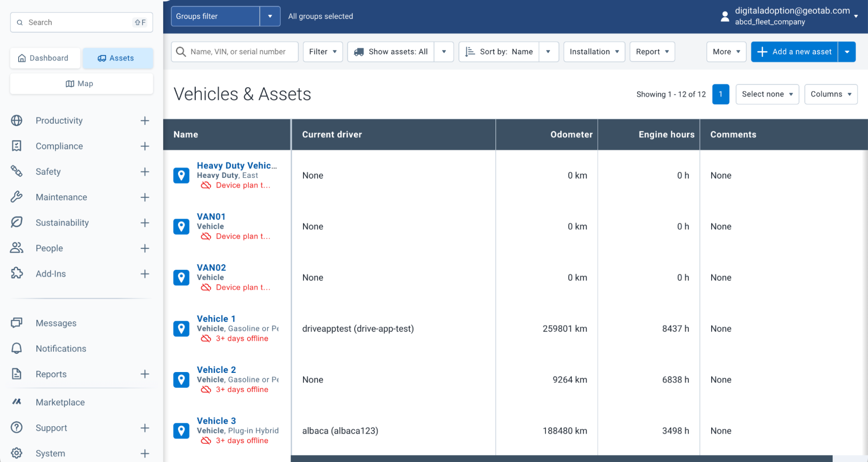Viewport: 868px width, 462px height.
Task: Open the Vehicle 1 link
Action: (216, 319)
